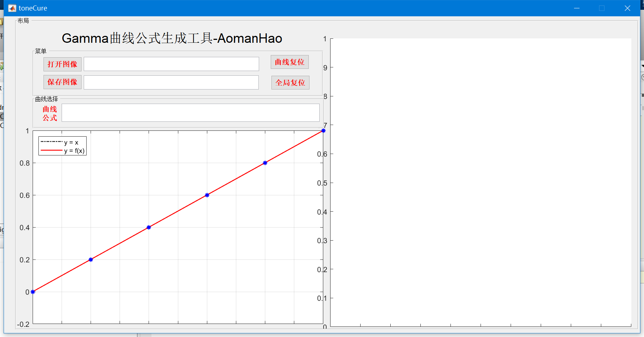Click the MATLAB logo icon in title bar
644x337 pixels.
12,8
